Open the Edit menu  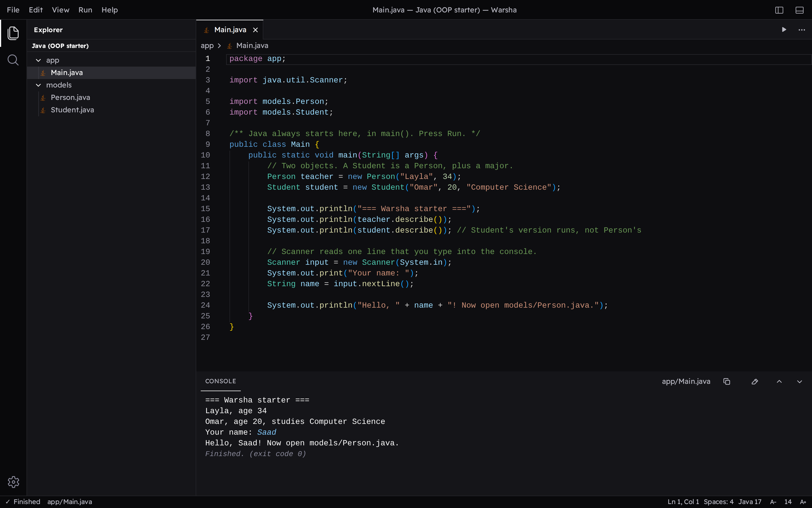tap(36, 10)
